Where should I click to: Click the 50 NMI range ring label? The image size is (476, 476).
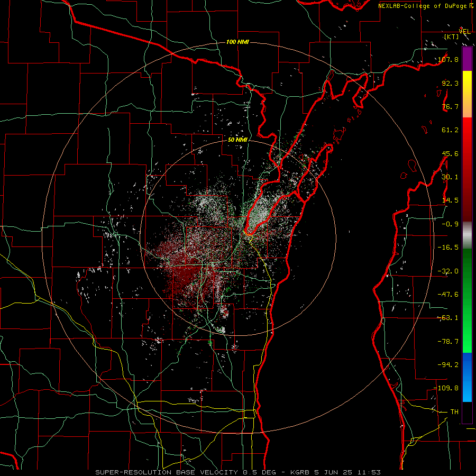(237, 140)
